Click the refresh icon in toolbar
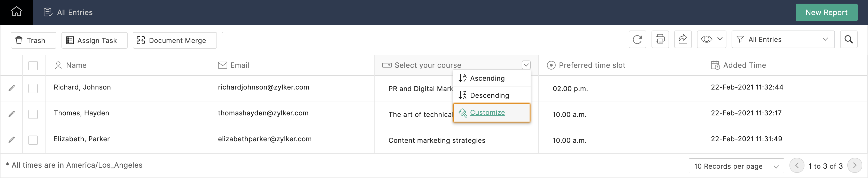The width and height of the screenshot is (868, 178). (x=637, y=40)
